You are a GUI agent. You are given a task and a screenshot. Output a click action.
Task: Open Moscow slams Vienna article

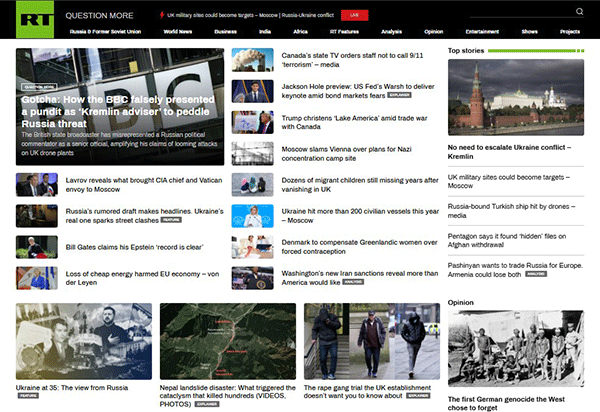[x=346, y=154]
